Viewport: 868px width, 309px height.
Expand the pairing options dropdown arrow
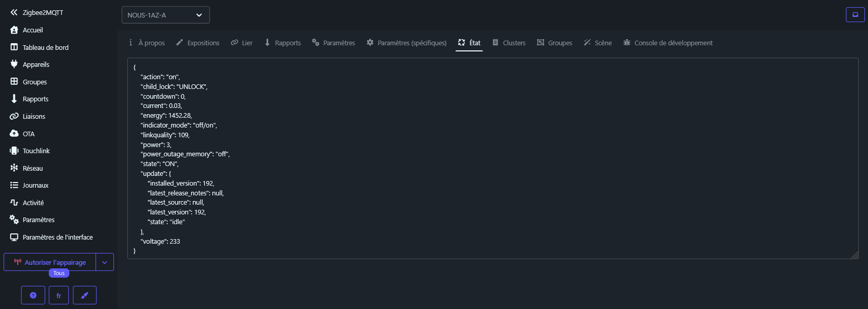pos(105,262)
